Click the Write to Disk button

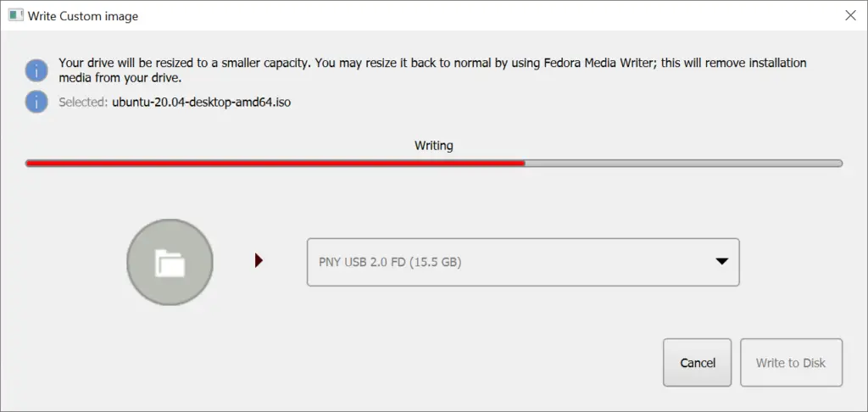tap(791, 363)
